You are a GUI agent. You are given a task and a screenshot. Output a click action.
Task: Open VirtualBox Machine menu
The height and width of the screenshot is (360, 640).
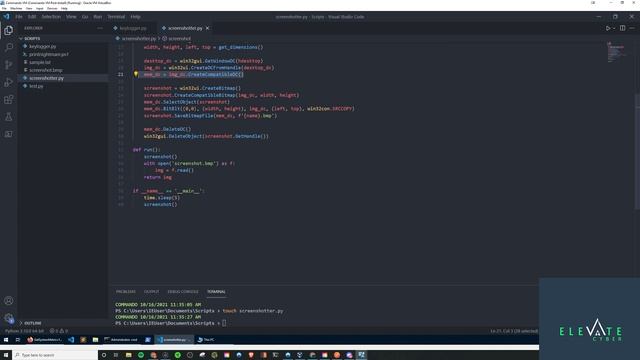(x=16, y=8)
